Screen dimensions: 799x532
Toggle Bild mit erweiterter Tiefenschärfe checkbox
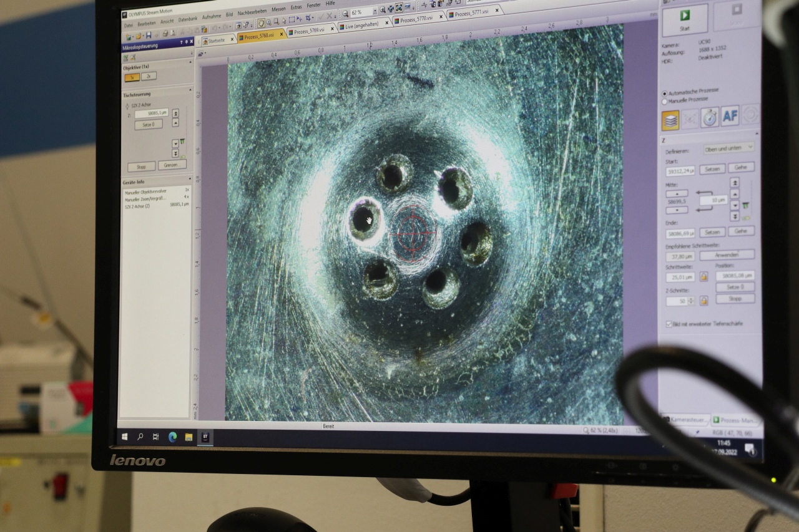click(x=669, y=324)
